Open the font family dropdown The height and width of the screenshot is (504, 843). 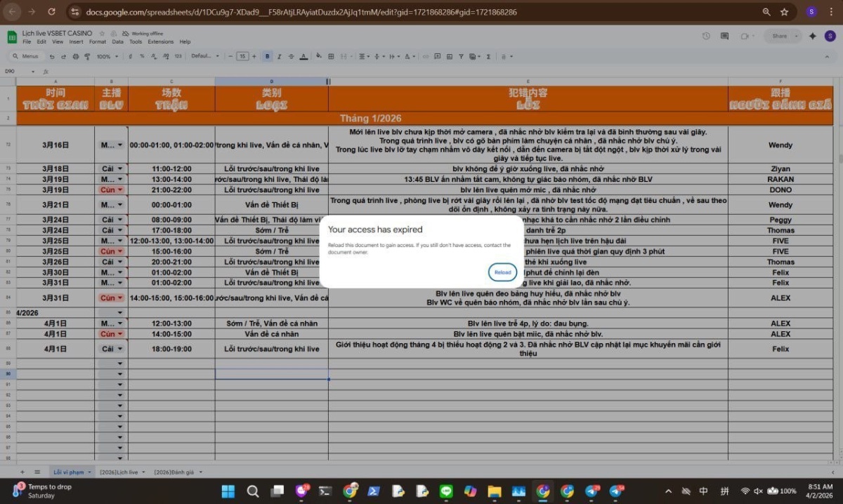click(205, 56)
